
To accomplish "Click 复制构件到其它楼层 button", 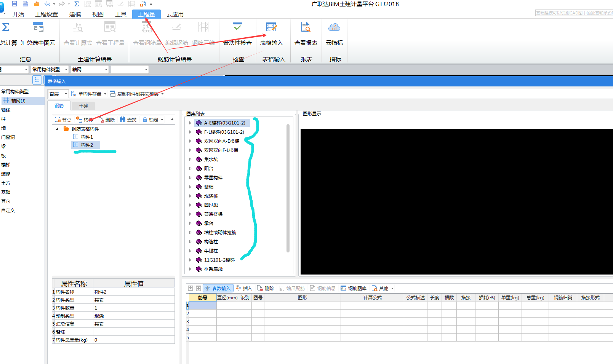I will coord(134,94).
